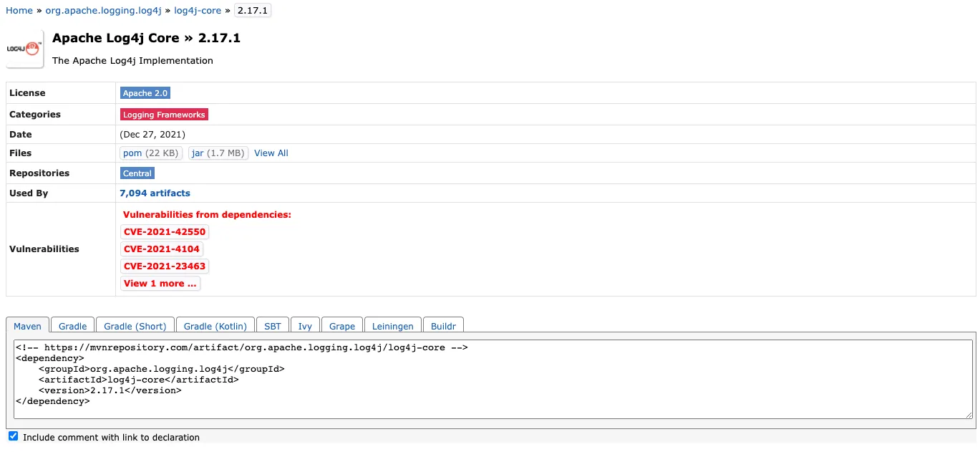The image size is (980, 452).
Task: Switch to the Grape tab
Action: (342, 326)
